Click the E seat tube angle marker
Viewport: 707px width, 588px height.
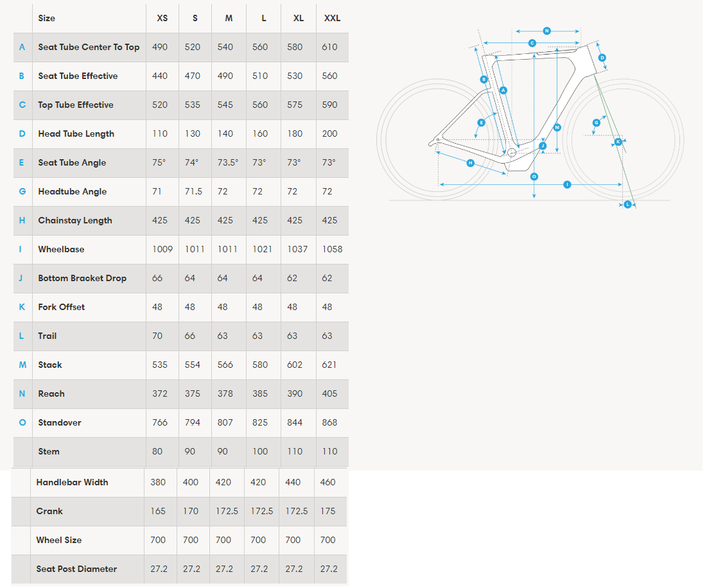tap(481, 123)
